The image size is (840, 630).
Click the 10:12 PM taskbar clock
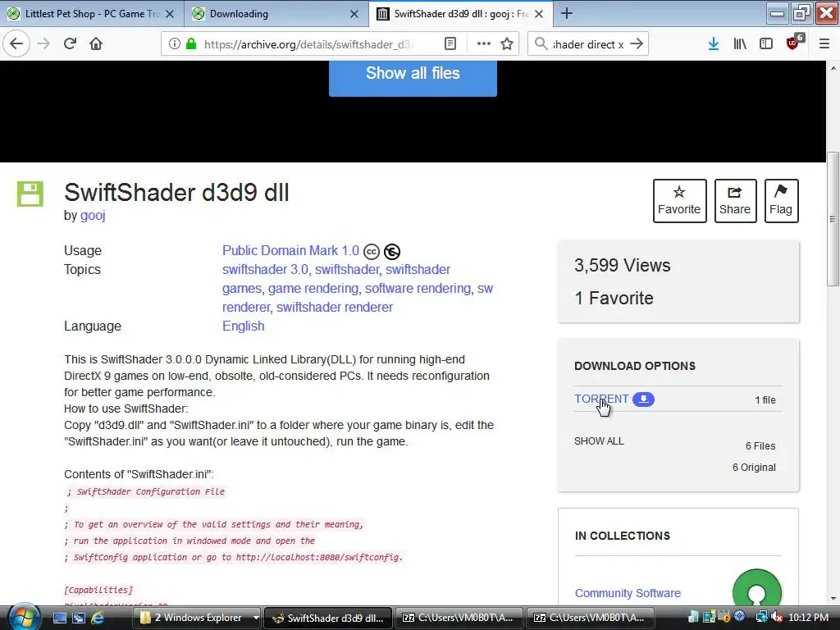pos(808,617)
